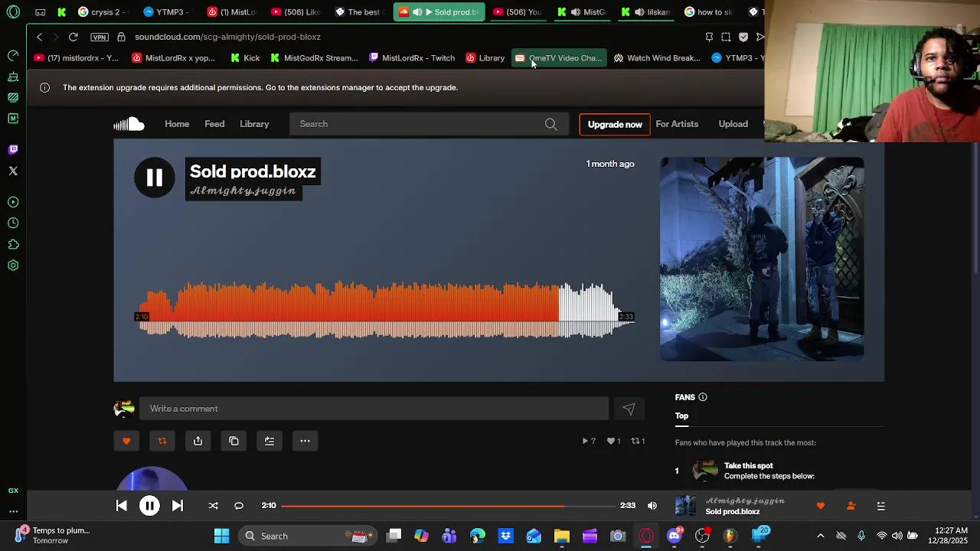Seek on the bottom orange progress bar
Image resolution: width=980 pixels, height=551 pixels.
click(x=449, y=506)
